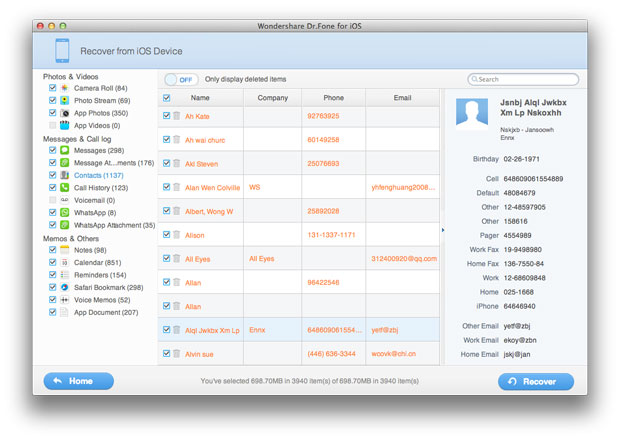Click the WS company cell
This screenshot has width=620, height=440.
coord(255,187)
